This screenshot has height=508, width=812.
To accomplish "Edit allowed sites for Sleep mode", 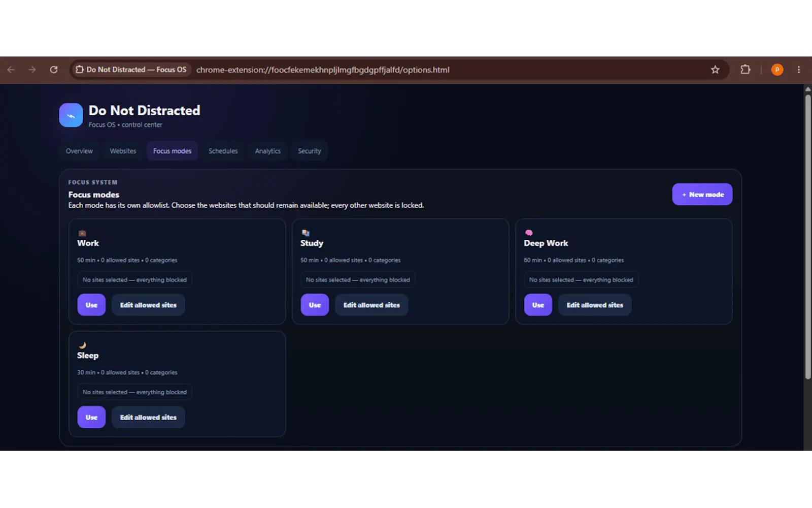I will click(x=148, y=417).
